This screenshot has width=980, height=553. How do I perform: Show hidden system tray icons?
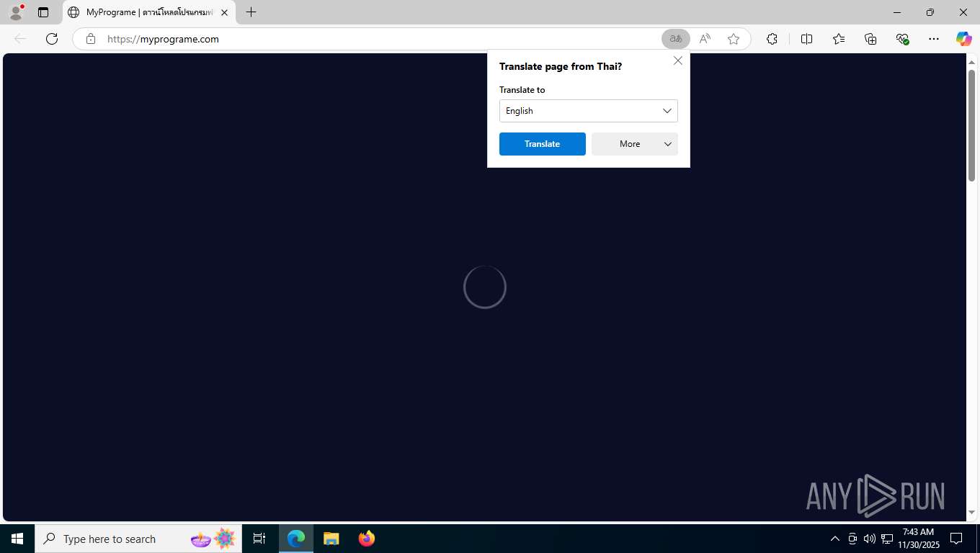pos(835,539)
